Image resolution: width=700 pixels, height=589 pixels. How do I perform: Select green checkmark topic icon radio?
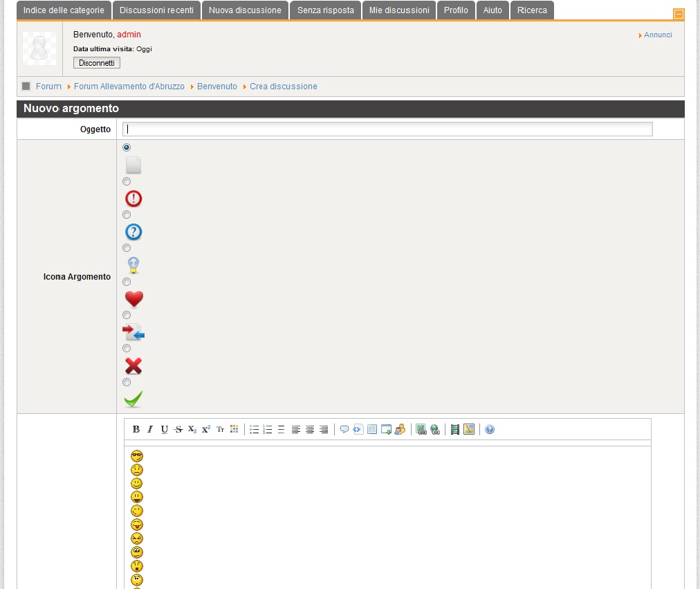[127, 382]
